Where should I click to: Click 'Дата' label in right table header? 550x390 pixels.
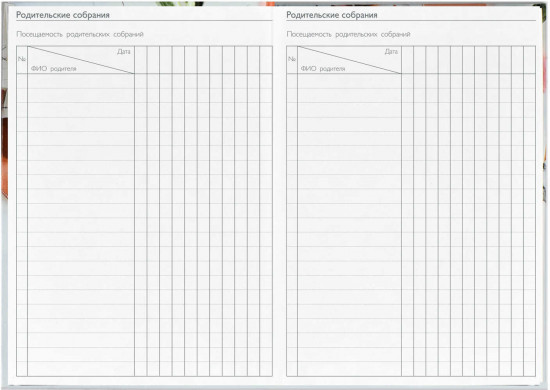point(391,52)
